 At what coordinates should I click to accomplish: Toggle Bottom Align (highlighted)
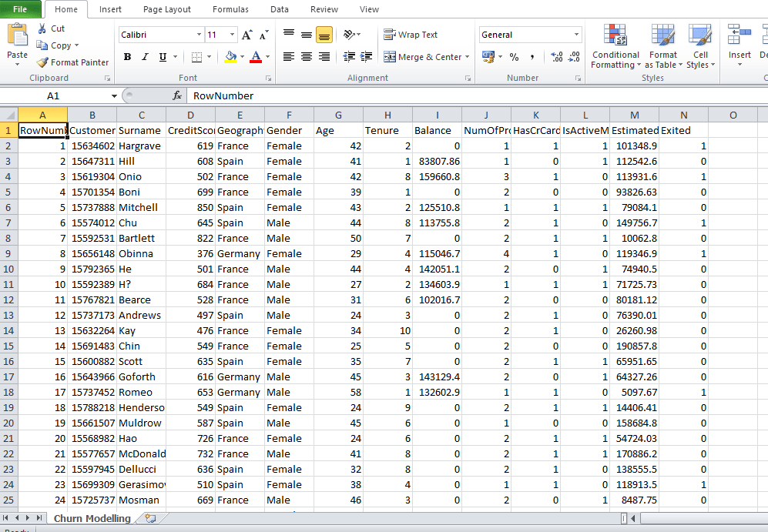click(x=324, y=35)
